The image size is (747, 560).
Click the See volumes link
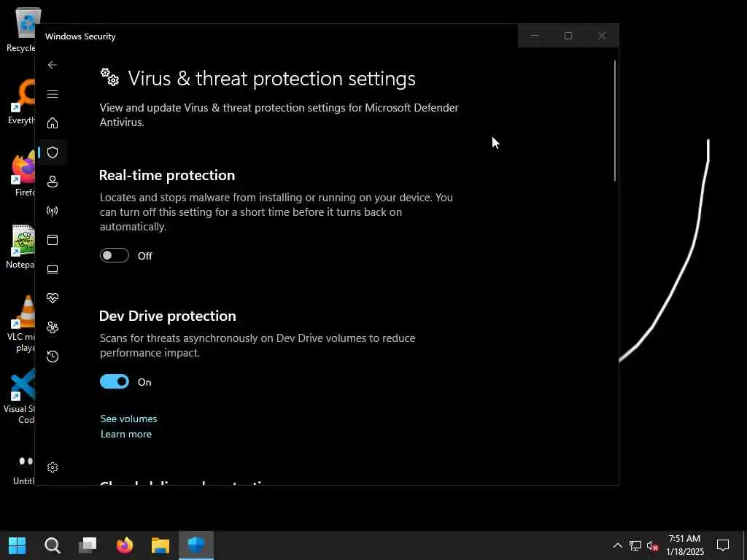pos(128,419)
